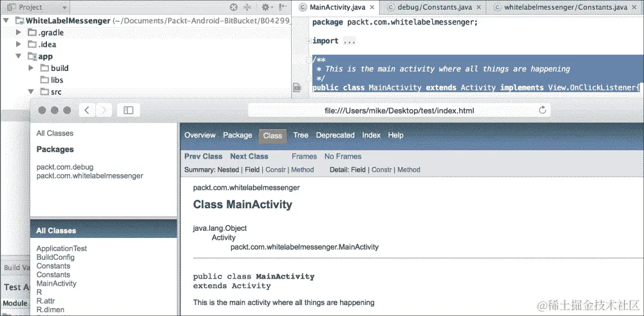Expand the .idea folder

[x=19, y=44]
